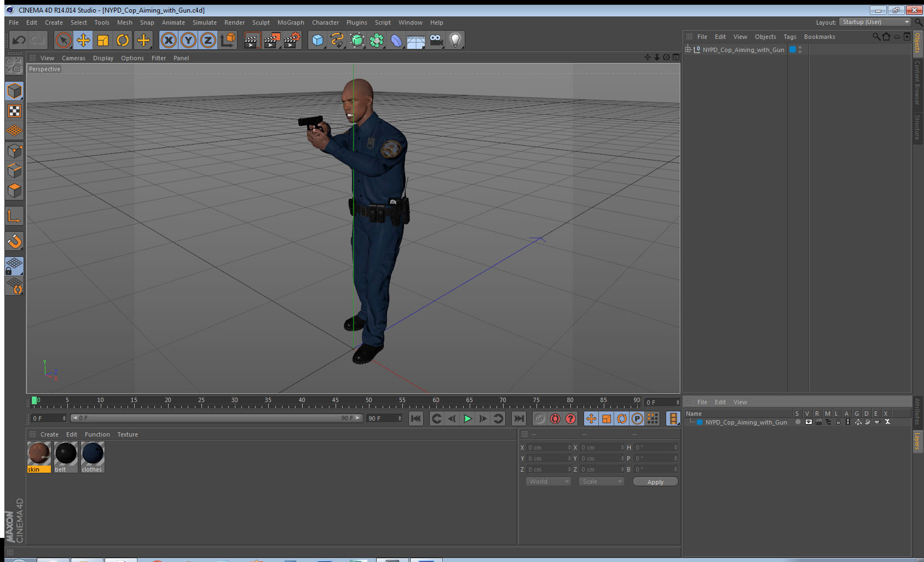Image resolution: width=924 pixels, height=562 pixels.
Task: Toggle Enable Axis mode
Action: click(x=14, y=216)
